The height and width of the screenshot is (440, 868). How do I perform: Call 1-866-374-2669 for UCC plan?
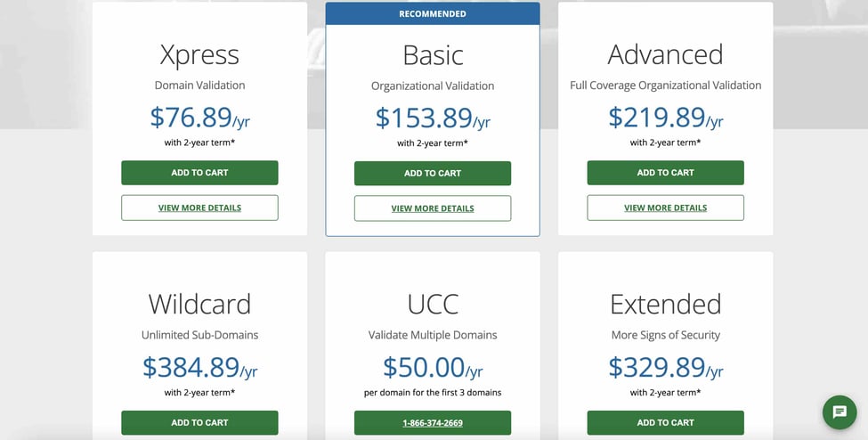tap(433, 422)
